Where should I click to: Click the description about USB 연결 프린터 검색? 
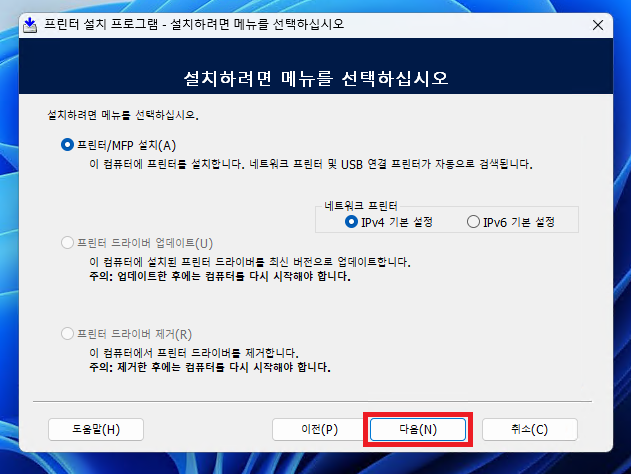tap(305, 163)
